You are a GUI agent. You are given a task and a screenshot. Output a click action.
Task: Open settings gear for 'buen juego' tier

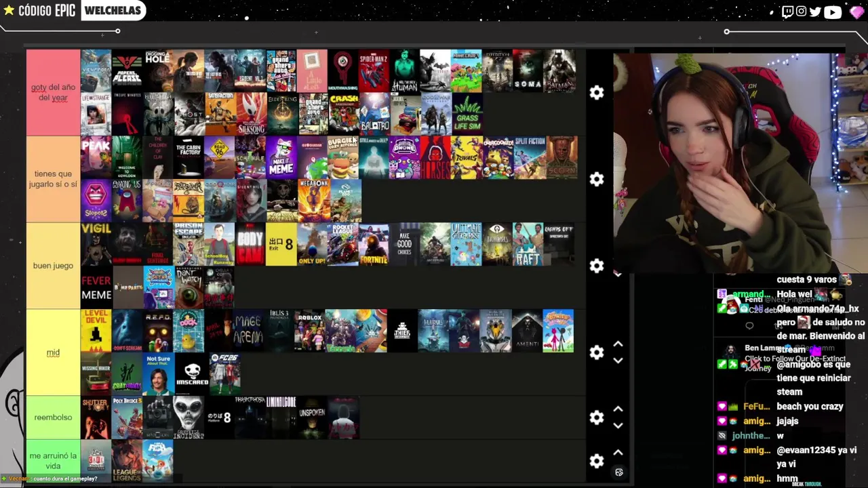point(597,266)
